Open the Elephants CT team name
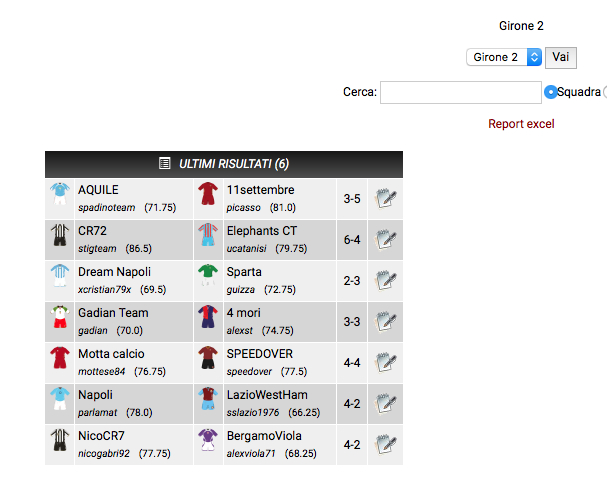607x480 pixels. (261, 231)
